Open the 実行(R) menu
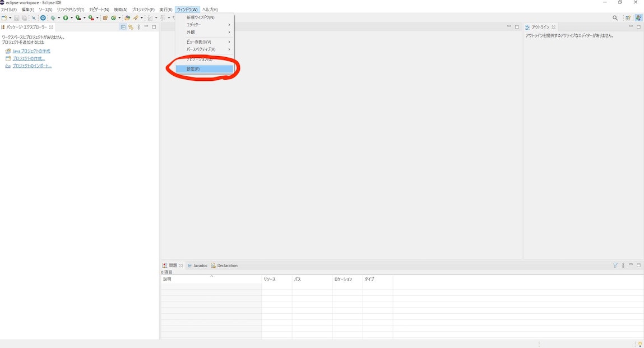The height and width of the screenshot is (348, 644). point(165,10)
